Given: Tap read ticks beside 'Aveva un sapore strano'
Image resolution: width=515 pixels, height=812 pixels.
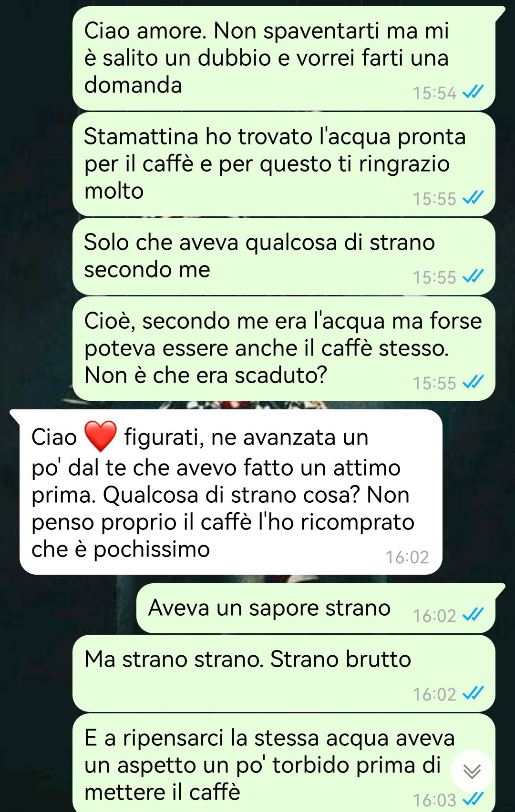Looking at the screenshot, I should tap(474, 615).
